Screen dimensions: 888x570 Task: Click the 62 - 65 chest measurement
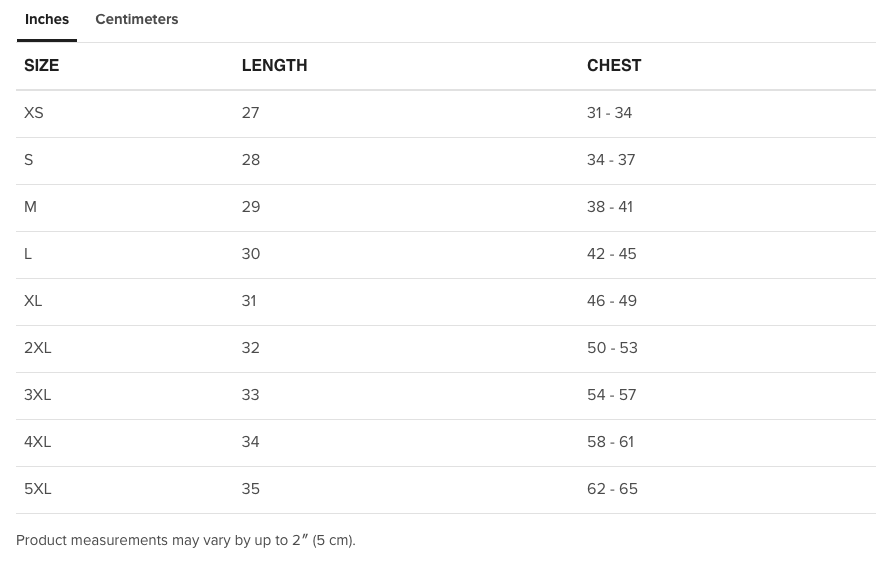click(x=612, y=489)
